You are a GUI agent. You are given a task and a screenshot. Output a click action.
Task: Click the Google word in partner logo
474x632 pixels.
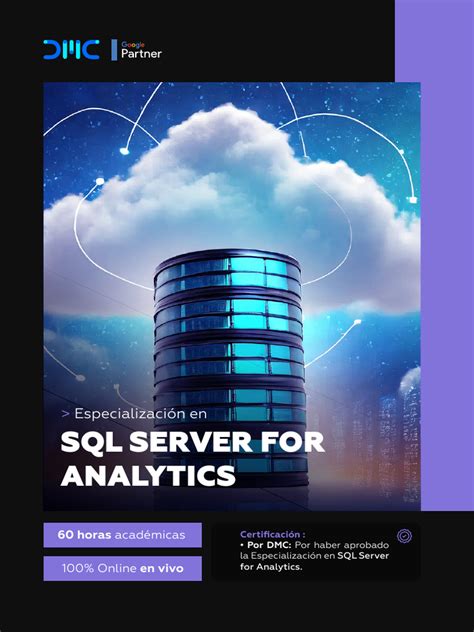[x=133, y=45]
